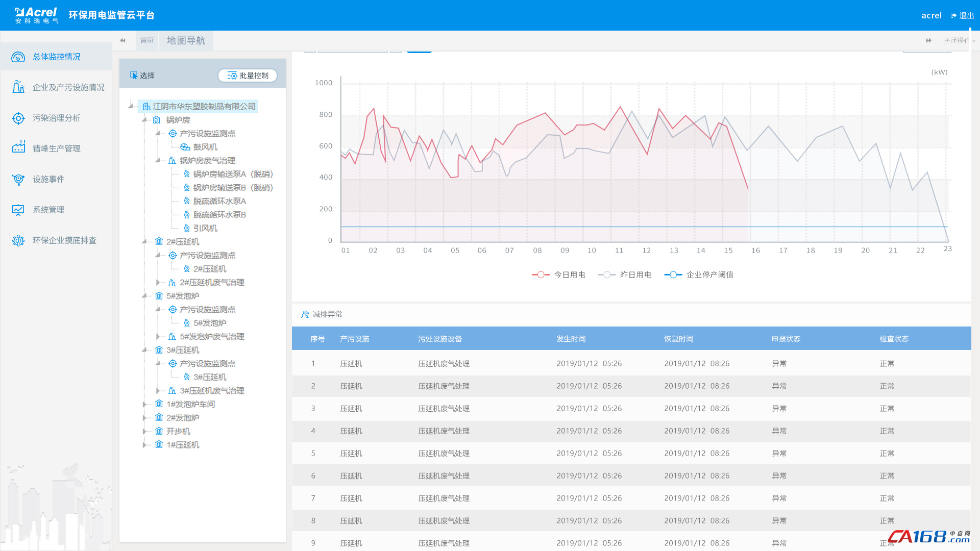The width and height of the screenshot is (980, 551).
Task: Switch to the 地图导航 tab
Action: coord(186,40)
